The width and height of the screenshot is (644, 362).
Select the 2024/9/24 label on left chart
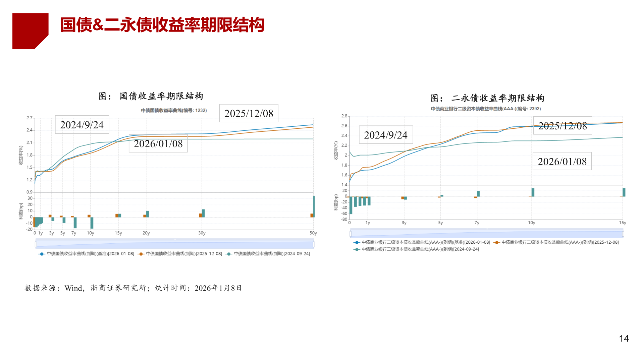tap(82, 125)
